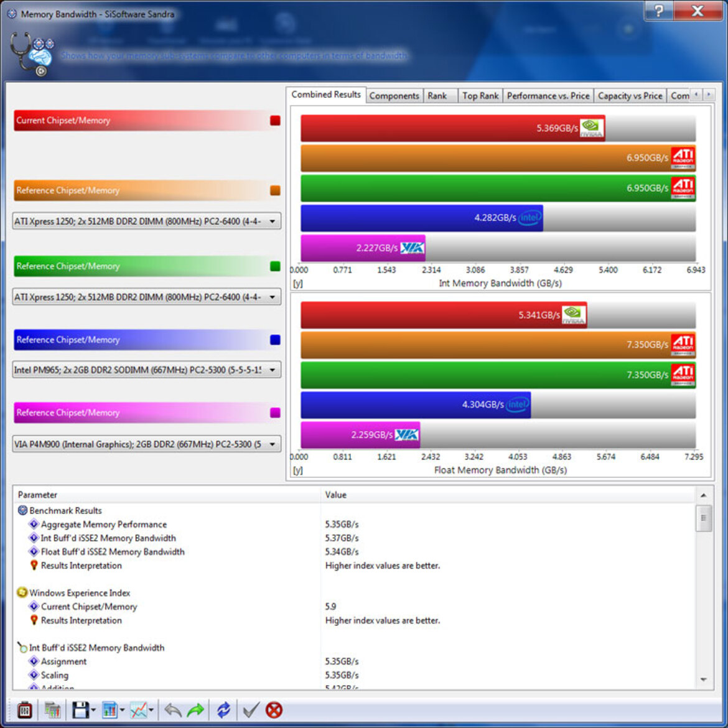Click the help question mark button in title bar
The image size is (728, 728).
(659, 11)
